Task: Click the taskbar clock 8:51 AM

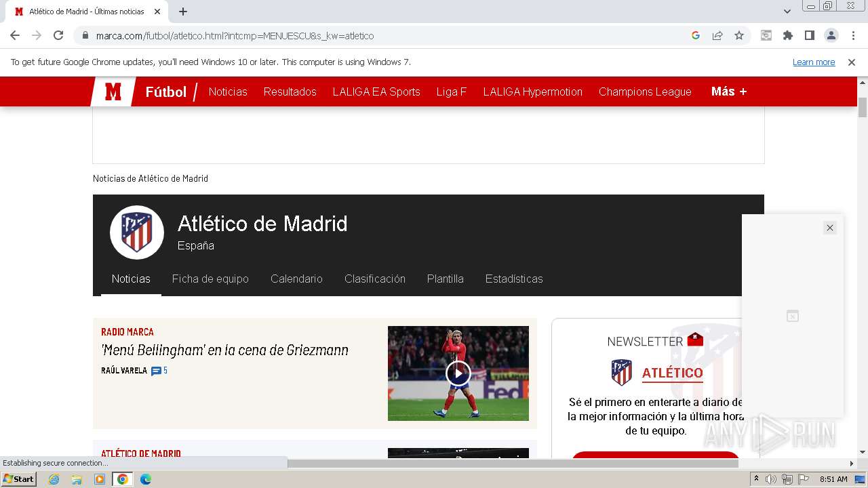Action: 833,479
